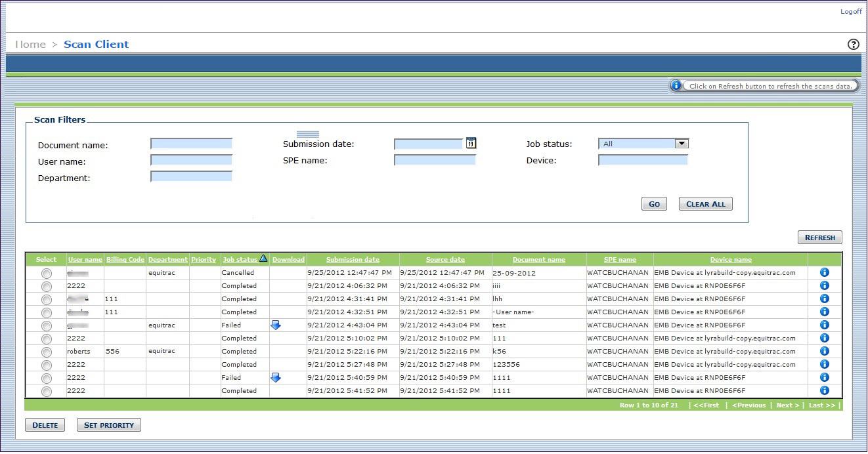Download the failed scan named test
Image resolution: width=868 pixels, height=454 pixels.
276,325
